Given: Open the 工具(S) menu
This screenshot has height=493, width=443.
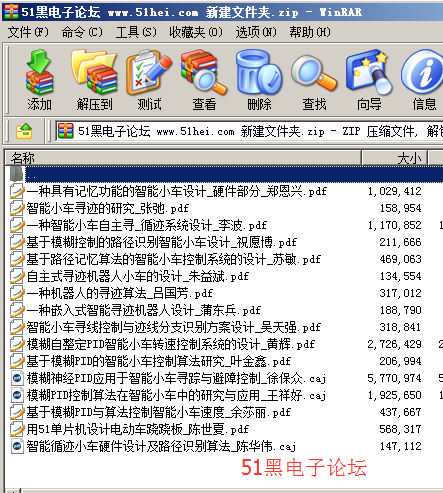Looking at the screenshot, I should pyautogui.click(x=136, y=32).
